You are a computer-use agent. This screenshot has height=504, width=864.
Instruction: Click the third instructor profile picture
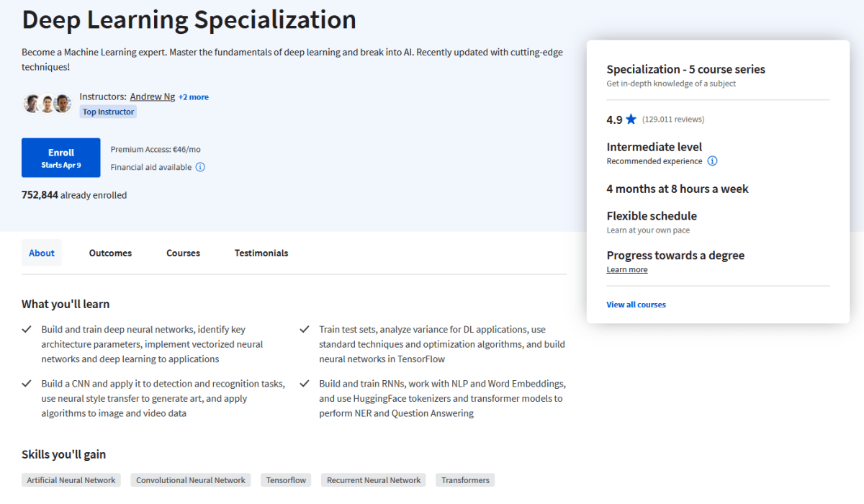[x=62, y=102]
